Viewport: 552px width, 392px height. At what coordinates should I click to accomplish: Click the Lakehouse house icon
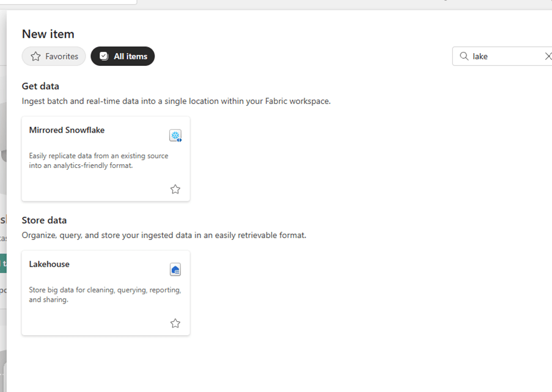175,270
